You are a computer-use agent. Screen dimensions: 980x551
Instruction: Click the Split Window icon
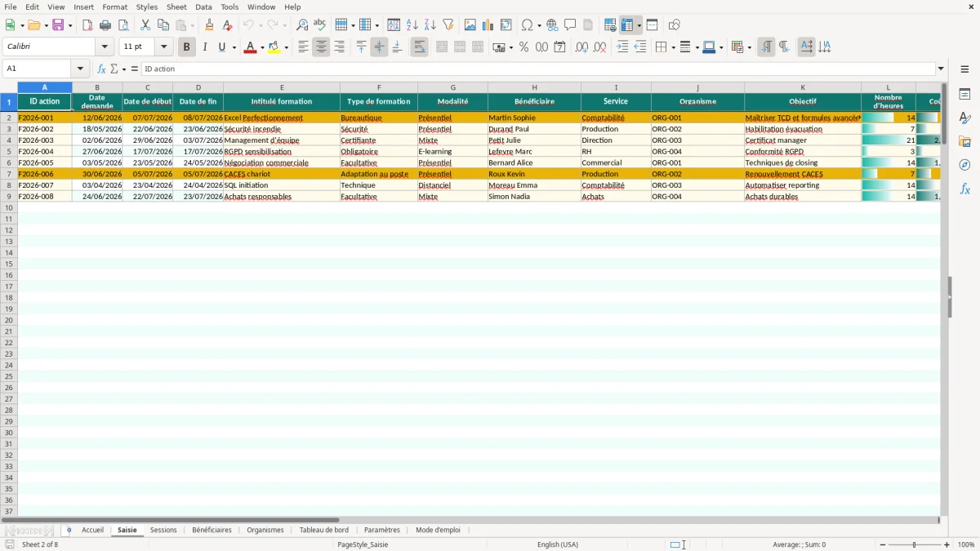652,25
